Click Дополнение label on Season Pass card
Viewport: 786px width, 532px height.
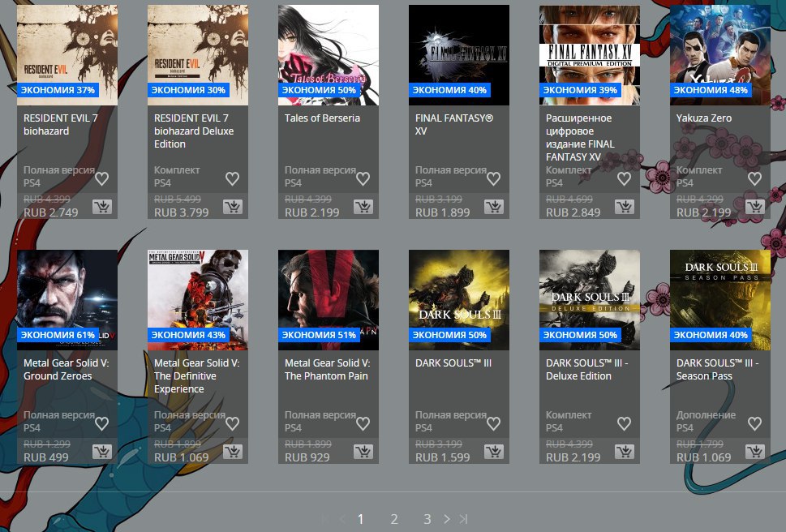(706, 414)
